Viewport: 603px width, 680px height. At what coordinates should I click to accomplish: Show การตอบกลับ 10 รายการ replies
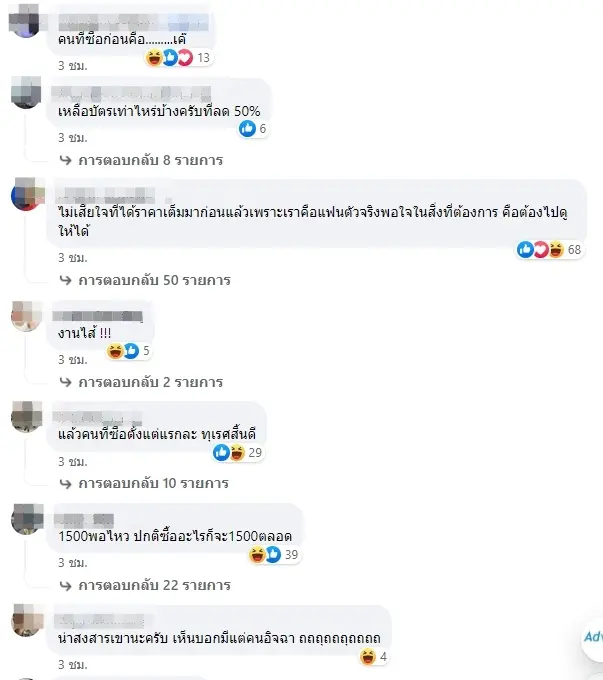pos(144,483)
